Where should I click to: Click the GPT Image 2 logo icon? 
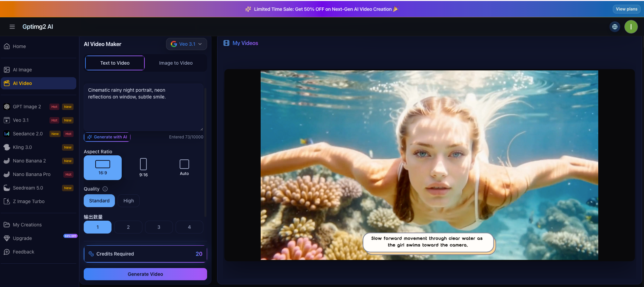(x=7, y=107)
